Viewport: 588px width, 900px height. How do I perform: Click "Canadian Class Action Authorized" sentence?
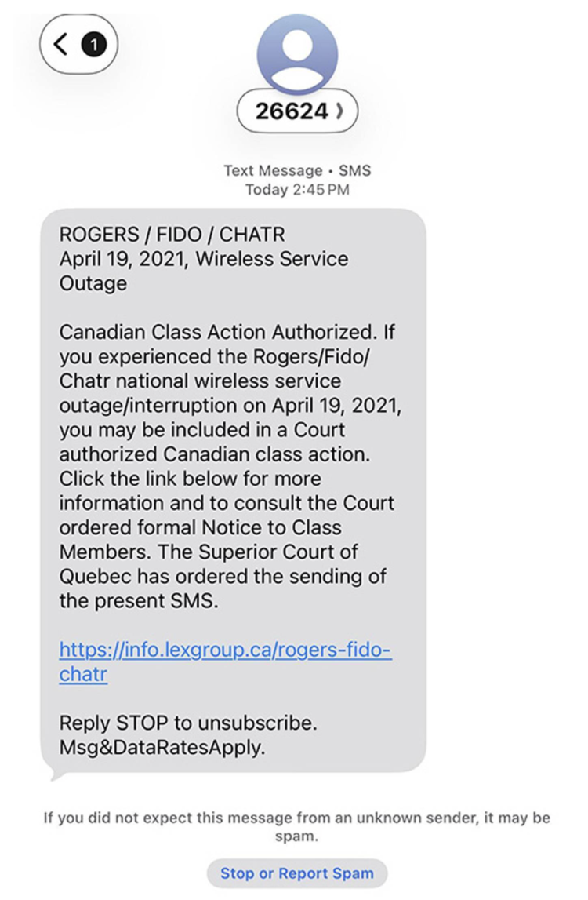pos(220,332)
